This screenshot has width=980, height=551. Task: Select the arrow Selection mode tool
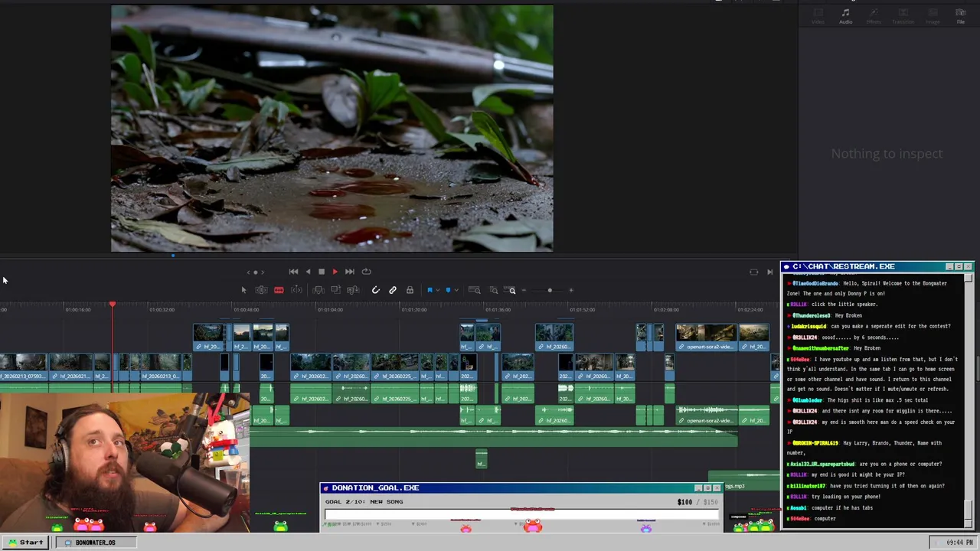243,290
